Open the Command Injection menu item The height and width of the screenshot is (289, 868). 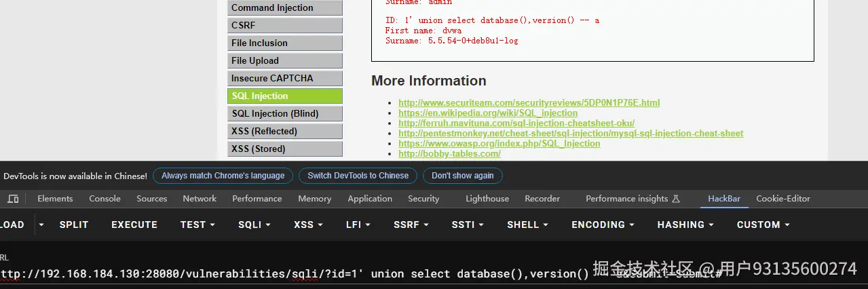click(x=285, y=8)
